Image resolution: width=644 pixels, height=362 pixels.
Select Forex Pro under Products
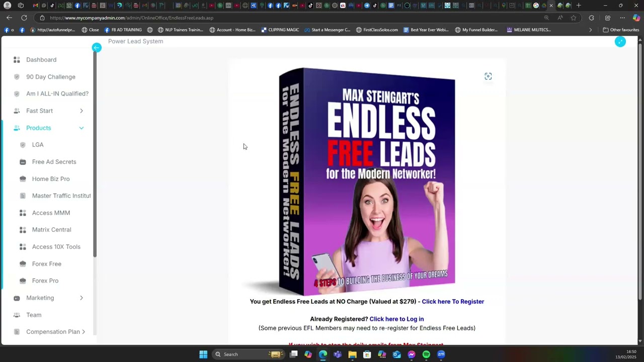pyautogui.click(x=45, y=281)
